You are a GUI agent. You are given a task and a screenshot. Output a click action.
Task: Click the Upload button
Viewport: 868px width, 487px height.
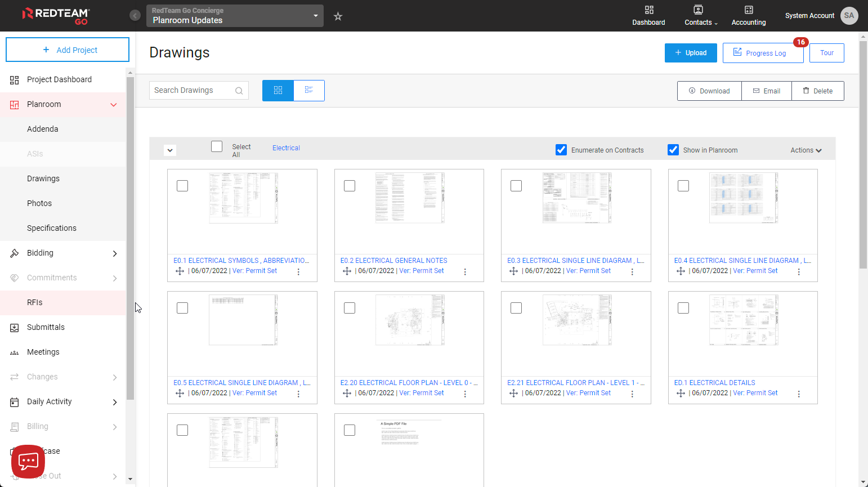691,52
